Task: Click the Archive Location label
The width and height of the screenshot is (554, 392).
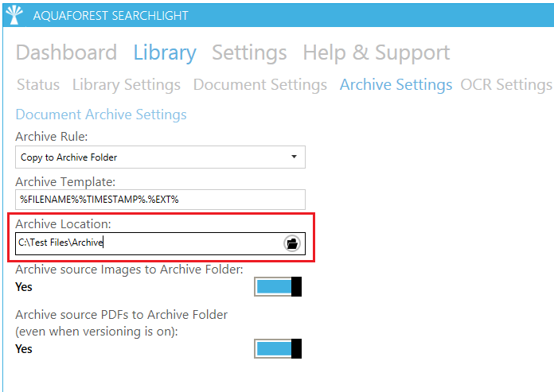Action: [x=63, y=224]
